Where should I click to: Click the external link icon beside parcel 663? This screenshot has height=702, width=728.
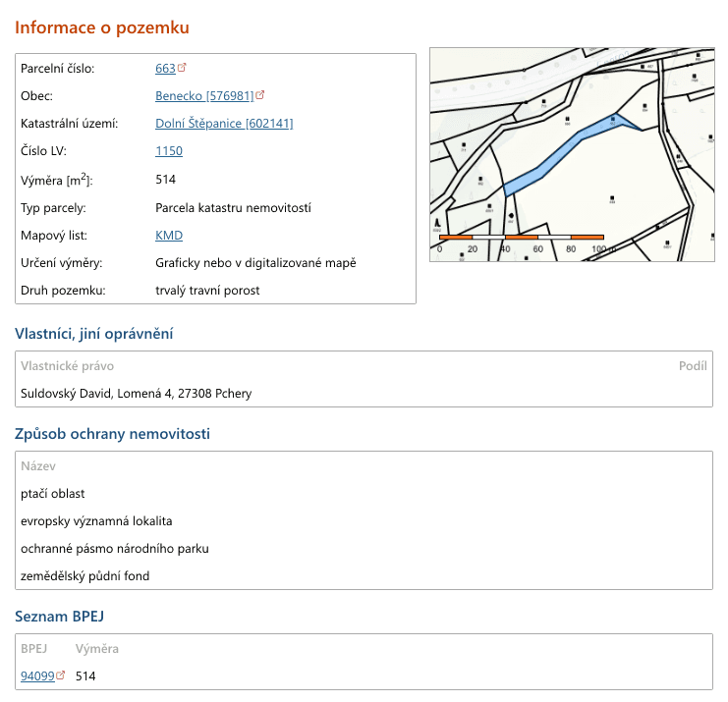(182, 68)
